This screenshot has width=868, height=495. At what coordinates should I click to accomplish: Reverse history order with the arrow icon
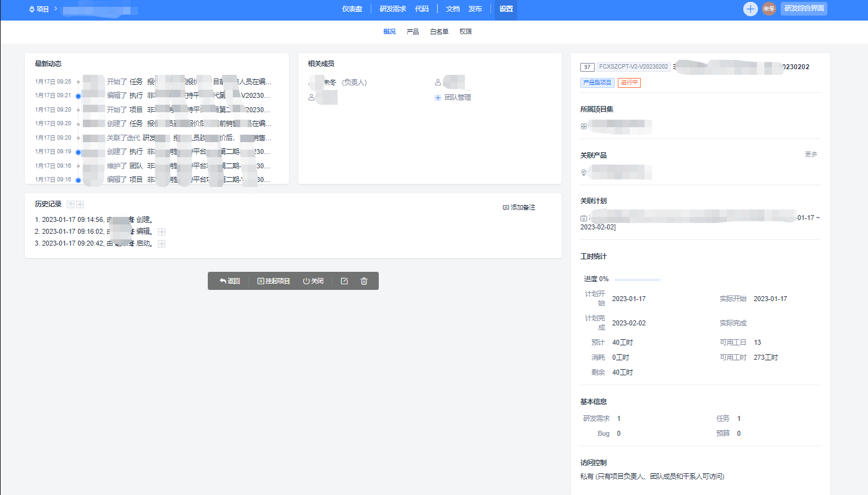71,204
